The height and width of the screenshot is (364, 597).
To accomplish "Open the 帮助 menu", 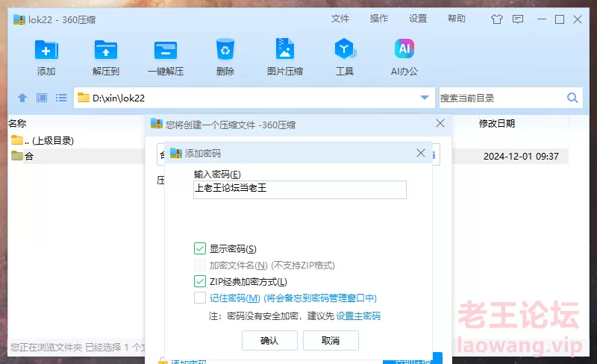I will (457, 19).
